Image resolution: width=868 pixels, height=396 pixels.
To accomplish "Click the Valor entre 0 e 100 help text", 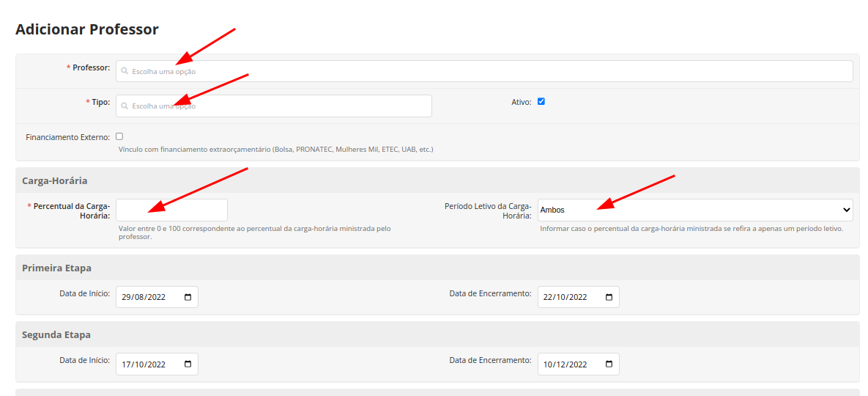I will 255,232.
